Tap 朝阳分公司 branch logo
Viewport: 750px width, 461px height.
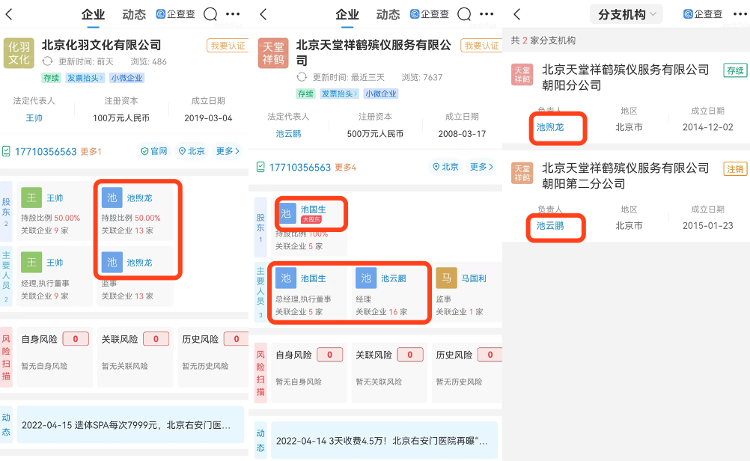[x=522, y=75]
